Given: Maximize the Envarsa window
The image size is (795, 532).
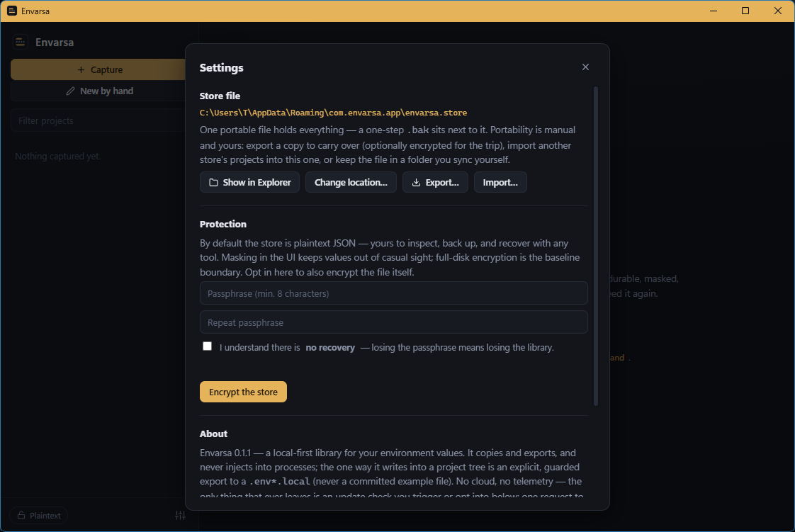Looking at the screenshot, I should (x=745, y=11).
